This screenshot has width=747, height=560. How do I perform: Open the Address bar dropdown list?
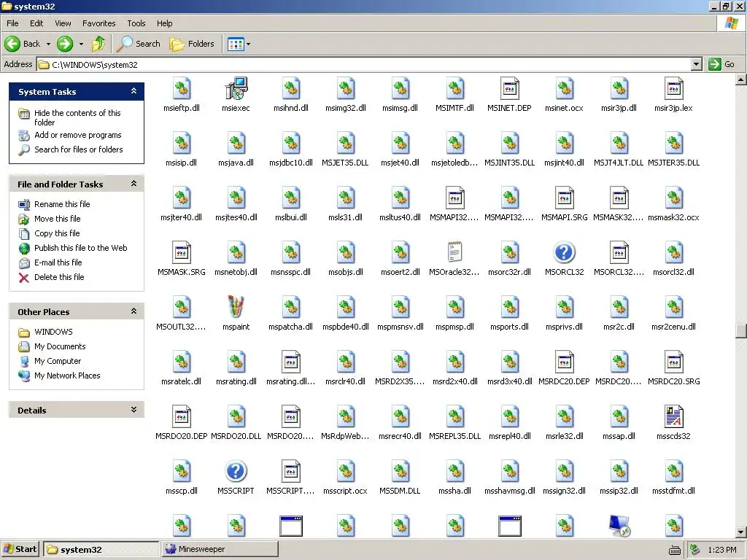pyautogui.click(x=697, y=64)
